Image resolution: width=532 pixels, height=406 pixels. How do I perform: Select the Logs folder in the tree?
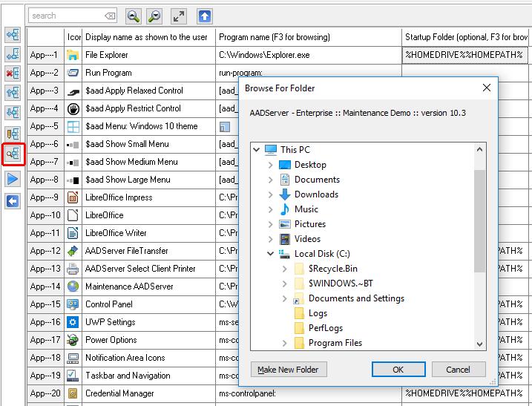318,313
